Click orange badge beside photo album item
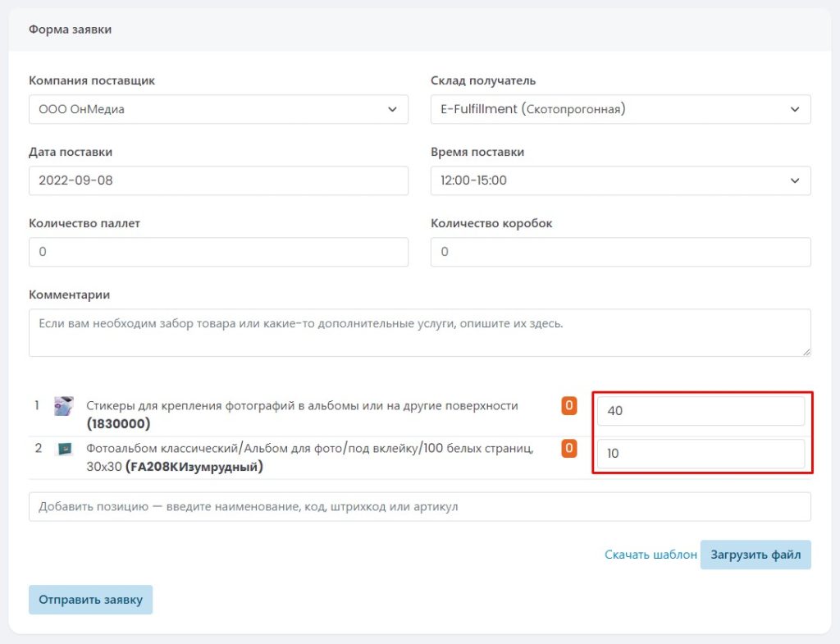Image resolution: width=840 pixels, height=644 pixels. click(569, 448)
